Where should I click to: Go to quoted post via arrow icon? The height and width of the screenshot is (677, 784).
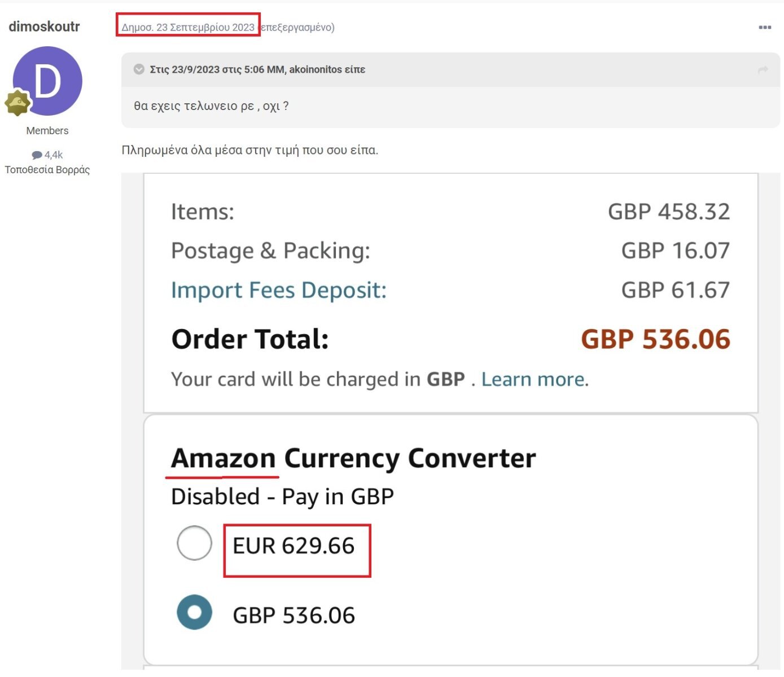coord(763,69)
